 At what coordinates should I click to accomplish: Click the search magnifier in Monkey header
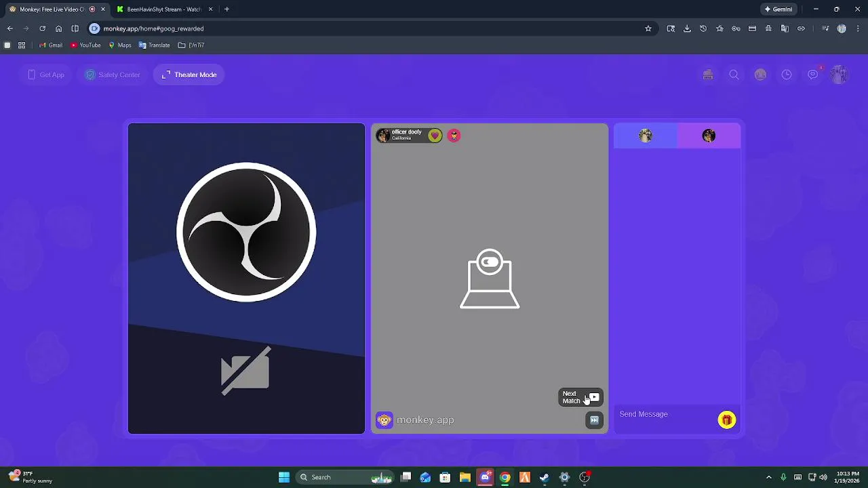coord(734,75)
